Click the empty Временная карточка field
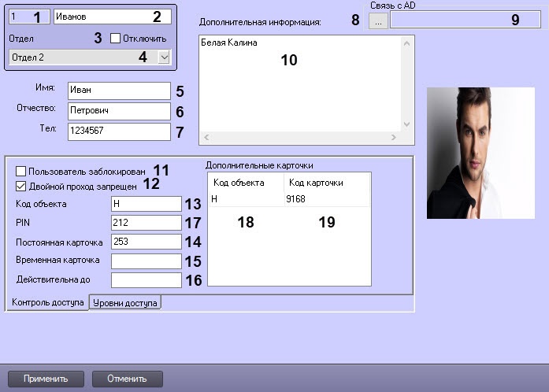 [147, 260]
